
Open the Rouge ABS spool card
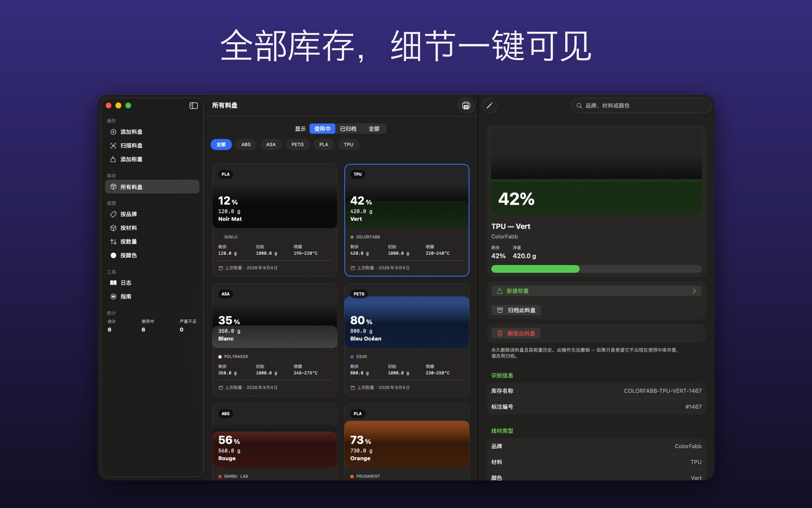(x=275, y=442)
